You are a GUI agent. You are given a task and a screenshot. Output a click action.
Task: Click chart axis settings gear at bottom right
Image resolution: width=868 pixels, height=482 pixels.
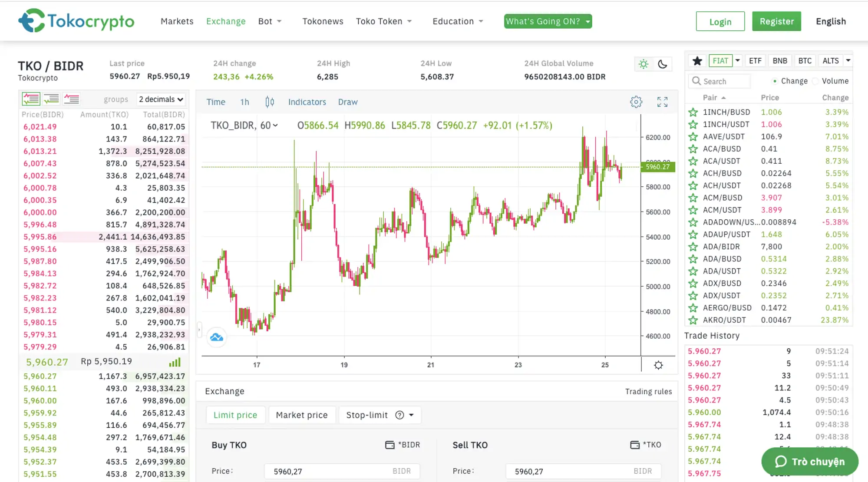(659, 365)
